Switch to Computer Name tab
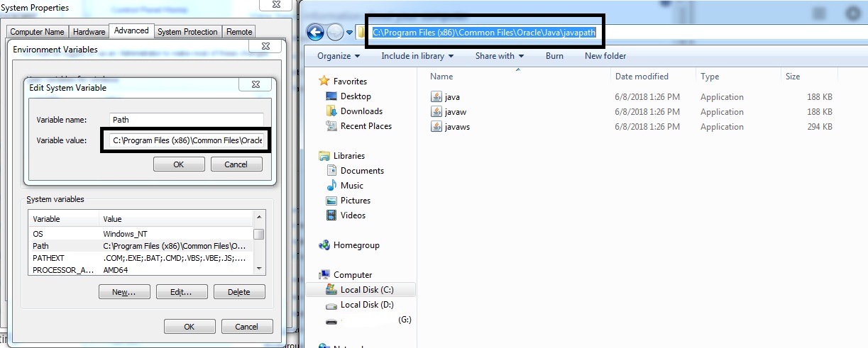868x348 pixels. [x=37, y=32]
